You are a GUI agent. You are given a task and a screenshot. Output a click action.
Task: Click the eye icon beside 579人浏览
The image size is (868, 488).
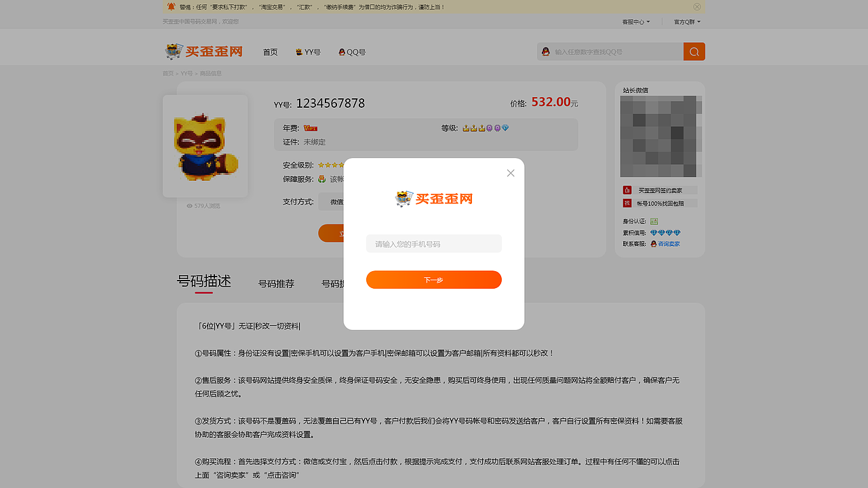[x=190, y=206]
